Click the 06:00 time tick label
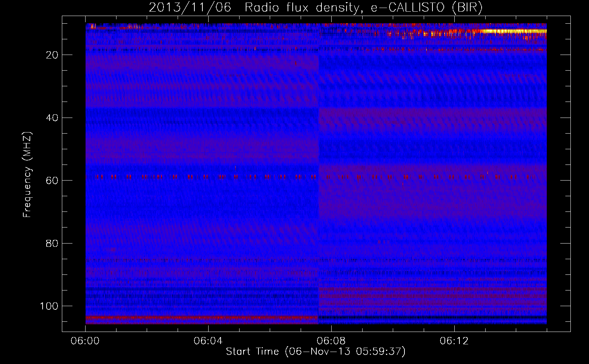The height and width of the screenshot is (364, 589). 86,341
